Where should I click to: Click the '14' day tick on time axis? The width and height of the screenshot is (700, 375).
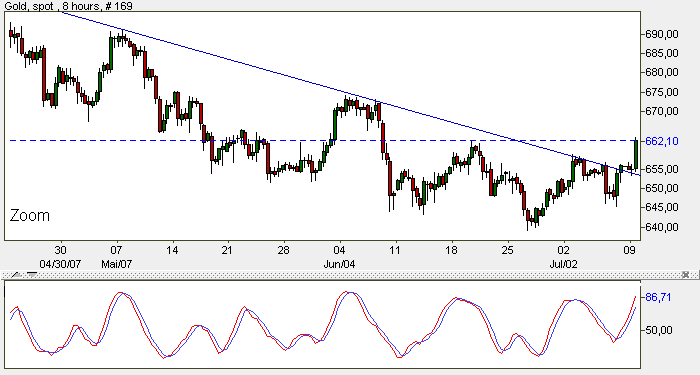172,250
